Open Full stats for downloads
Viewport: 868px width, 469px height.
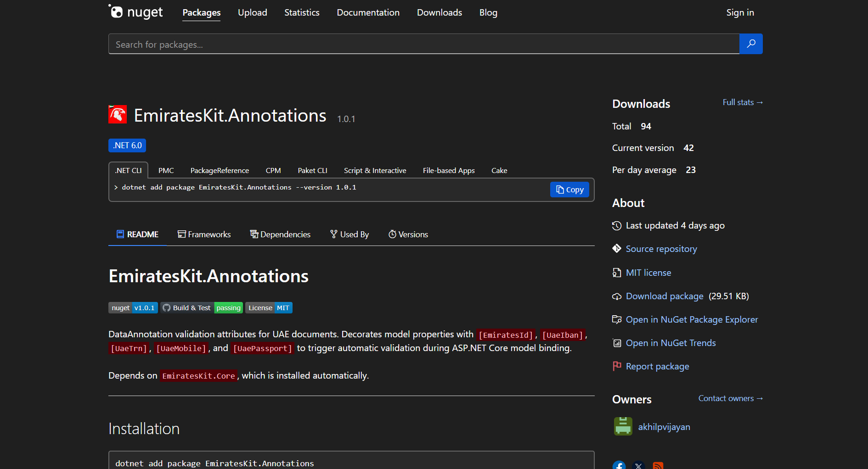point(742,102)
